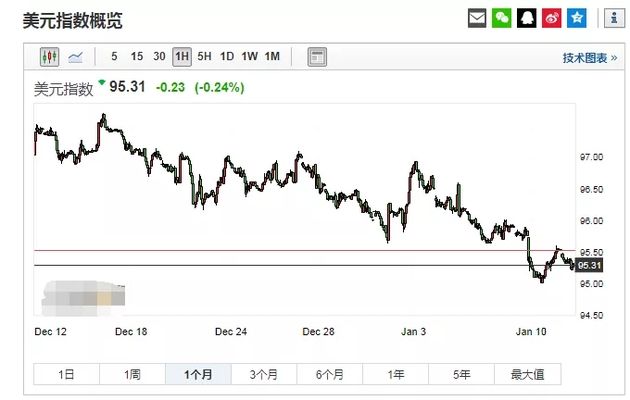
Task: Click the Dec 18 date label
Action: tap(131, 332)
